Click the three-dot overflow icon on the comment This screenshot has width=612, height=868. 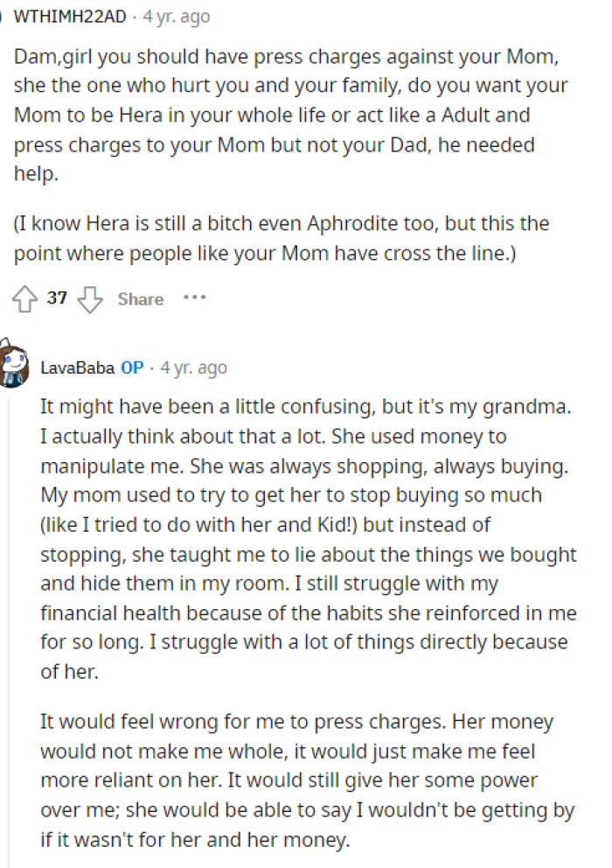coord(194,298)
